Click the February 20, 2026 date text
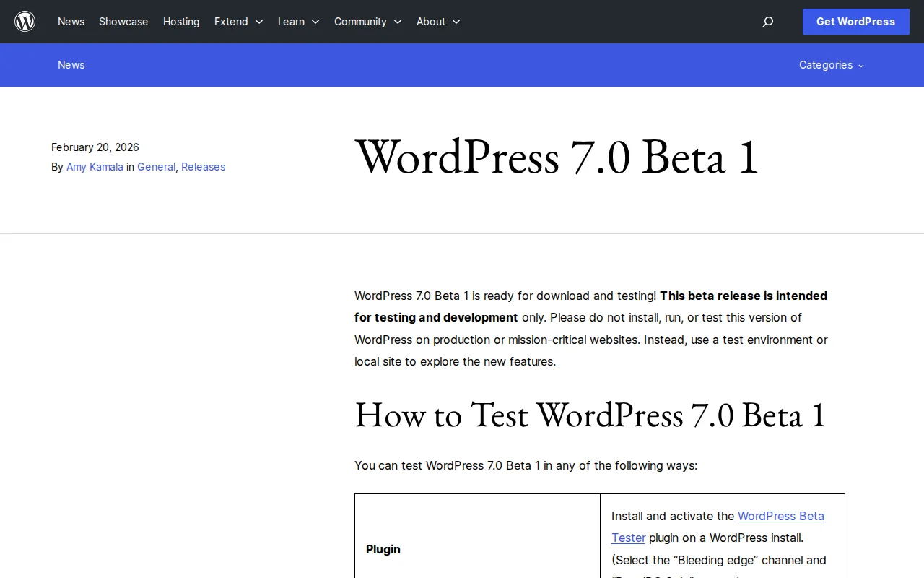 pyautogui.click(x=95, y=147)
